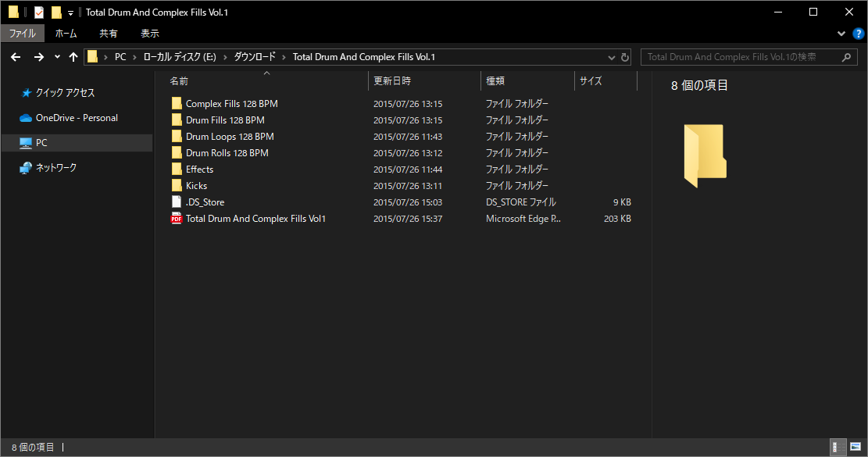Open the 表示 ribbon tab
The width and height of the screenshot is (868, 457).
click(150, 33)
